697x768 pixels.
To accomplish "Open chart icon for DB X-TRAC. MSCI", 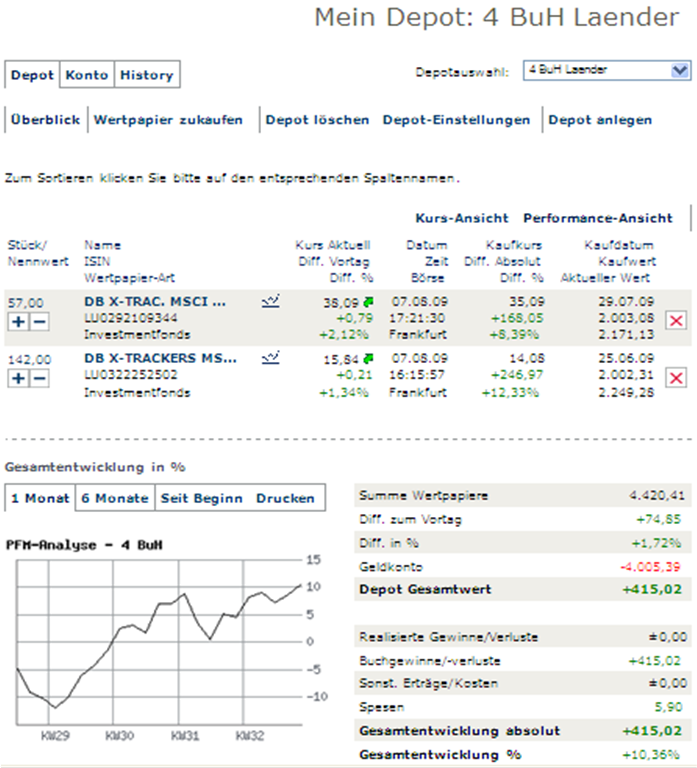I will (270, 300).
